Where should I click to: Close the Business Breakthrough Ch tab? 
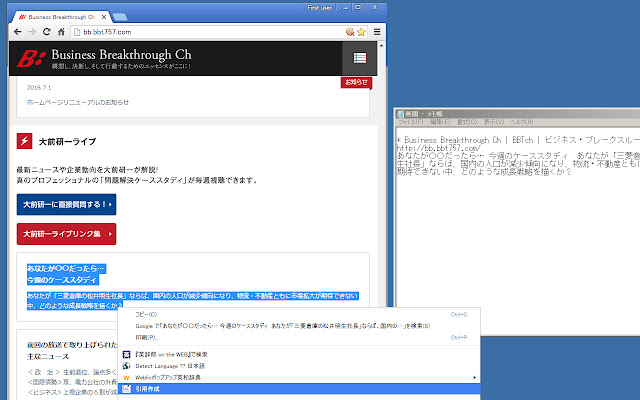104,17
